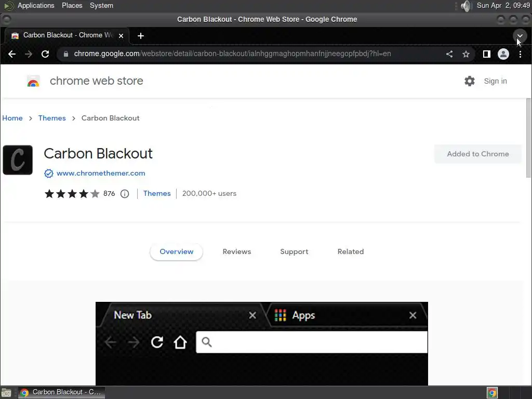Click the verified publisher badge icon

48,174
